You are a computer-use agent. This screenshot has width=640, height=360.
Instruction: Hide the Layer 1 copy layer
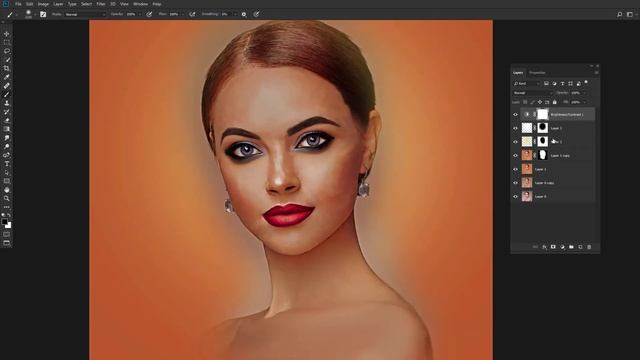515,156
